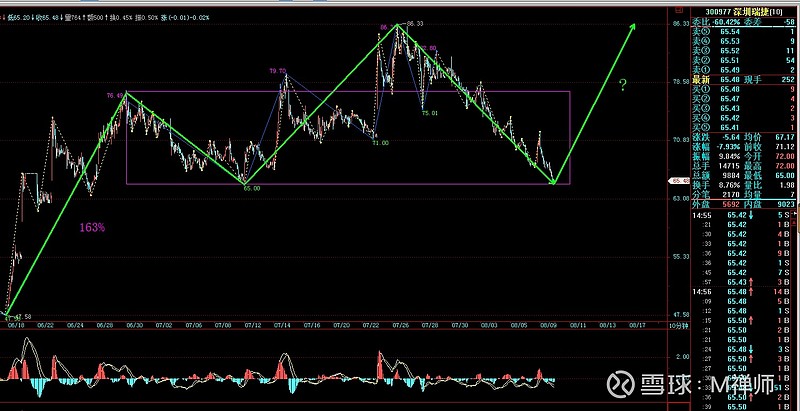Click the 买④ 65.42 order row
The height and width of the screenshot is (411, 800).
point(744,118)
